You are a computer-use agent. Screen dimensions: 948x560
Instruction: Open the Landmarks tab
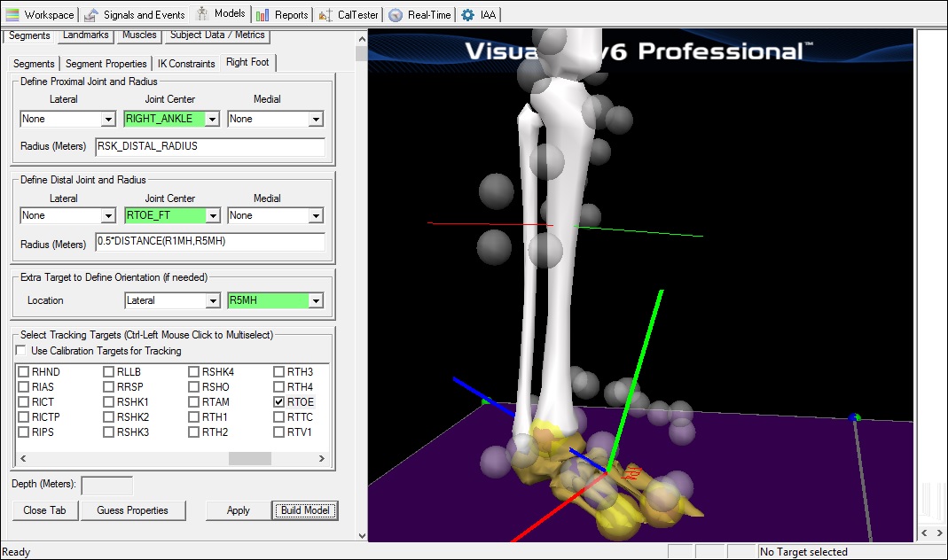[85, 35]
